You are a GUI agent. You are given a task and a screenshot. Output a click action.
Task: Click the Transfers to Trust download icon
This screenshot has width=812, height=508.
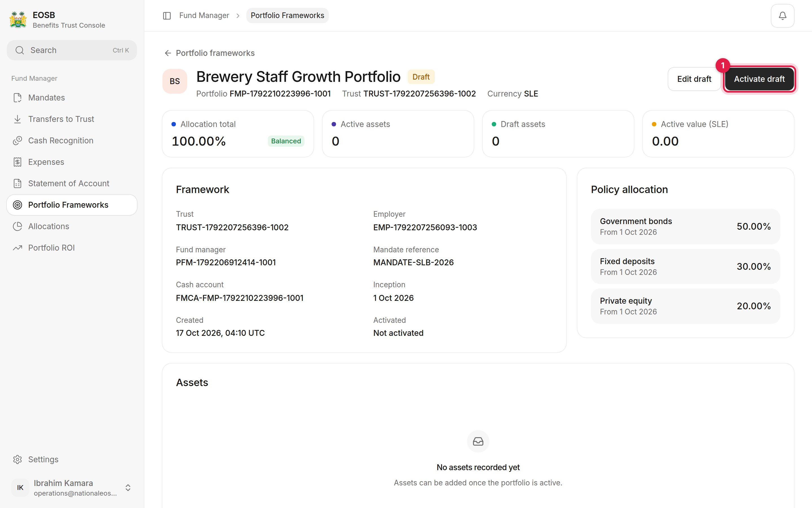click(17, 119)
